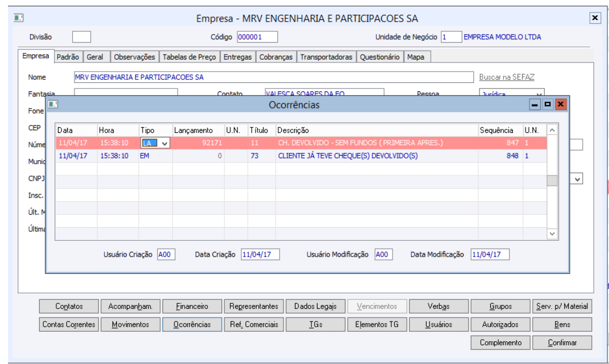609x364 pixels.
Task: Open the Tipo dropdown showing LA
Action: [165, 143]
